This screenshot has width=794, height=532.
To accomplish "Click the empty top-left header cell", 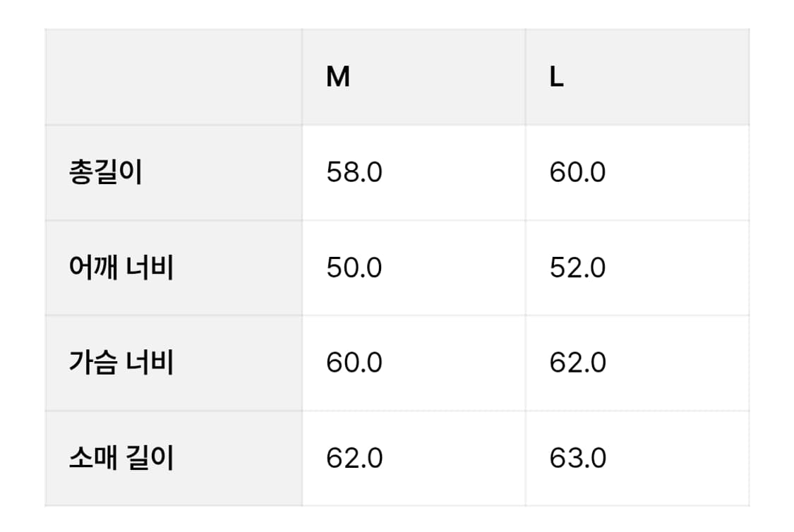I will coord(174,77).
